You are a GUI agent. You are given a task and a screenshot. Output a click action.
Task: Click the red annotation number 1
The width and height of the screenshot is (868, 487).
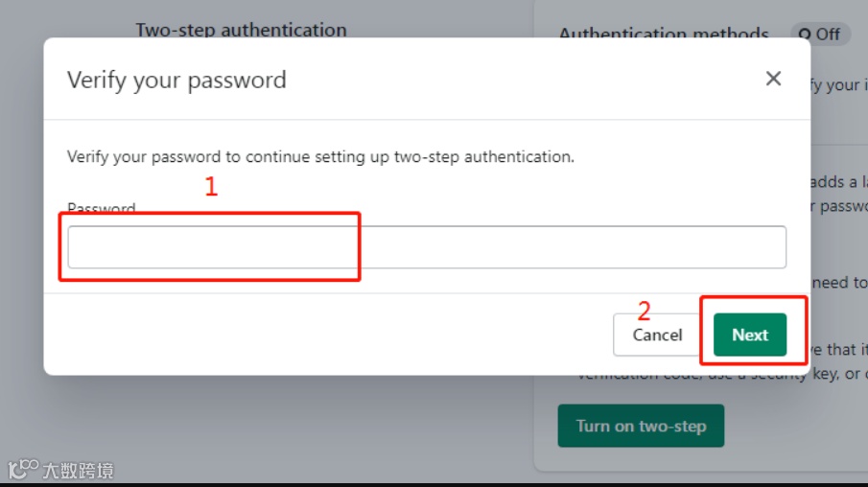pos(211,187)
